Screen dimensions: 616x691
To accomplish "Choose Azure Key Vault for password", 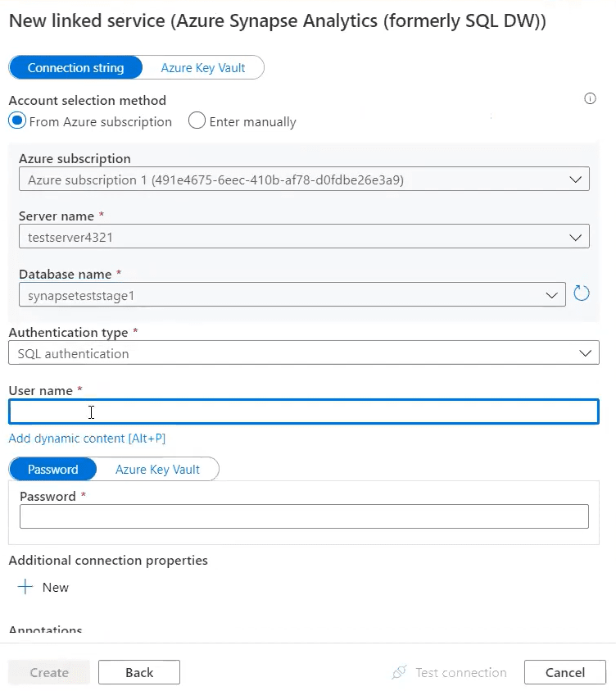I will coord(157,470).
